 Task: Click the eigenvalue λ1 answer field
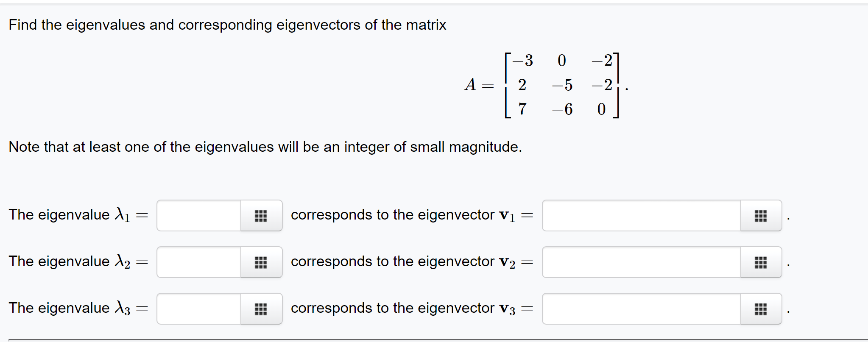click(199, 216)
